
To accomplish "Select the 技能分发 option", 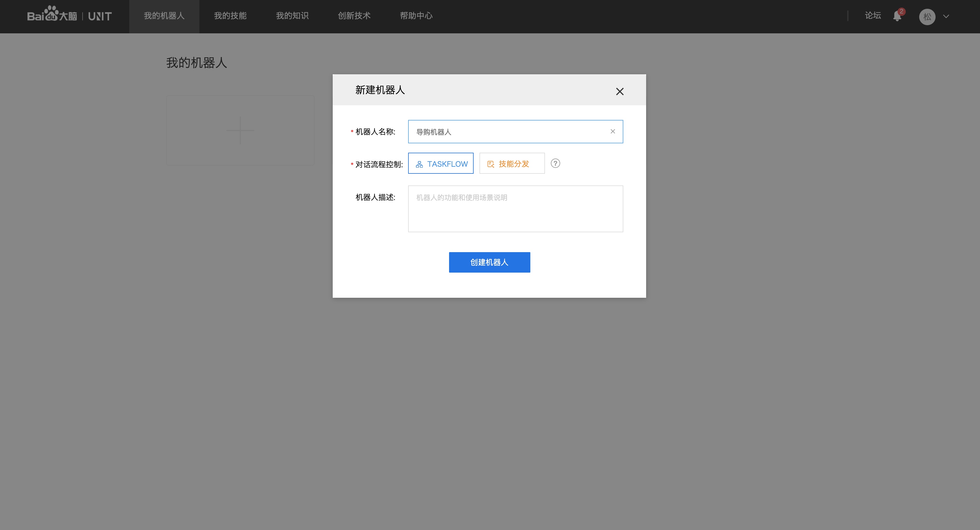I will click(x=512, y=164).
